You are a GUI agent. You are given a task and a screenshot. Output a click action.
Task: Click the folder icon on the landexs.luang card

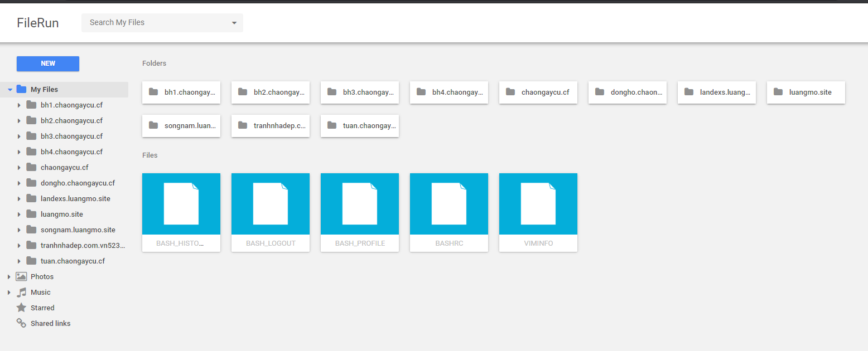pos(689,92)
